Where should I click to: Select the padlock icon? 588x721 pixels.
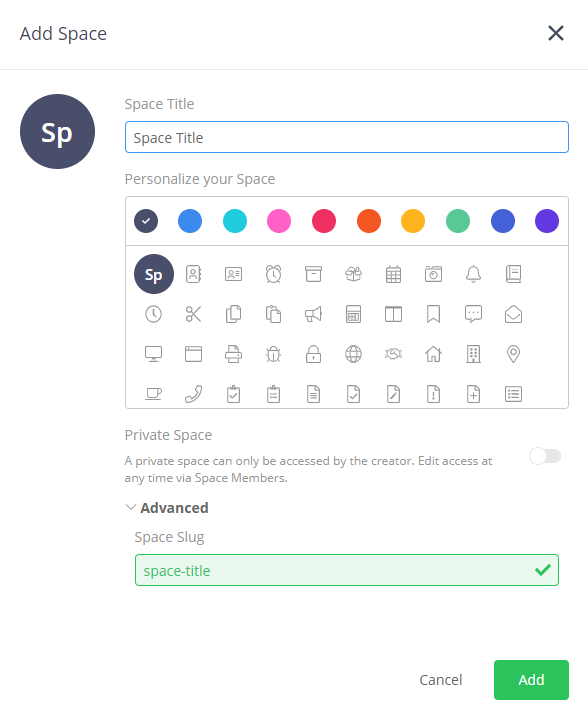coord(314,354)
